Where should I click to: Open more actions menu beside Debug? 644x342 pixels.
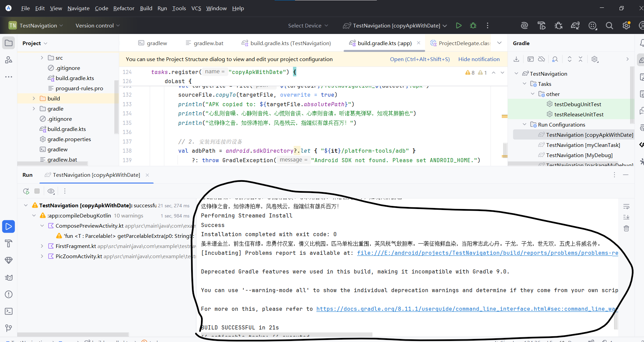[x=487, y=25]
